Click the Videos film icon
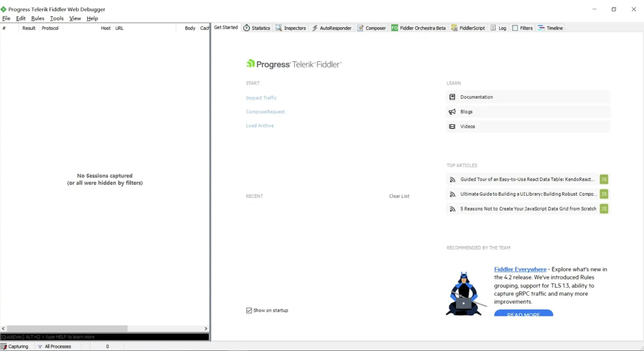Screen dimensions: 644x351 click(452, 127)
